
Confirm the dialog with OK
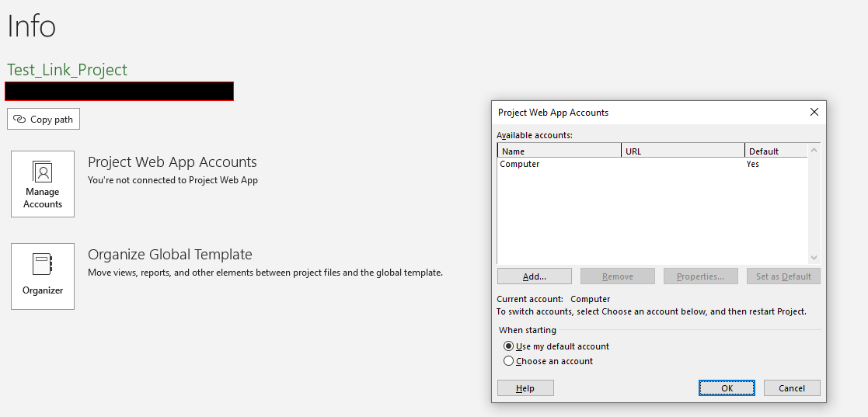click(x=727, y=388)
